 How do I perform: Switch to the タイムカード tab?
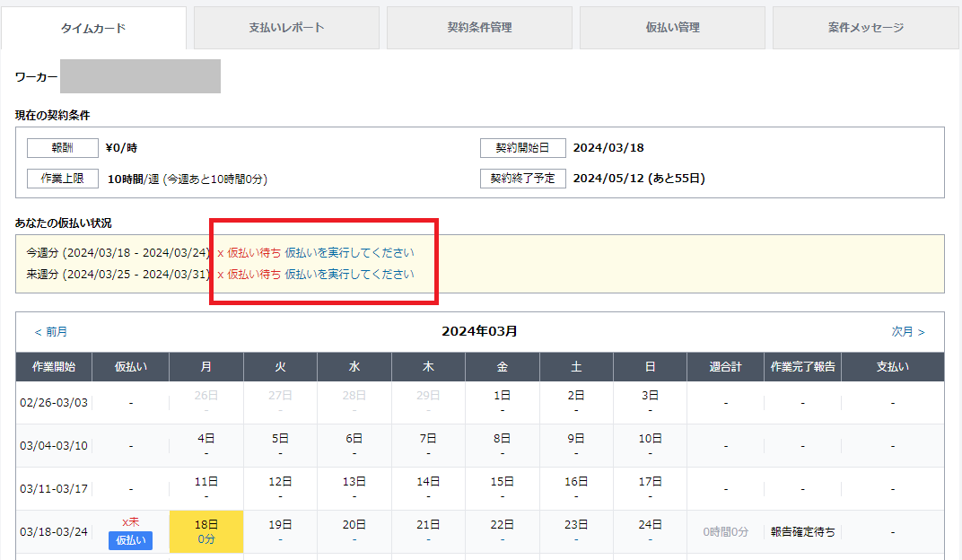click(x=93, y=28)
